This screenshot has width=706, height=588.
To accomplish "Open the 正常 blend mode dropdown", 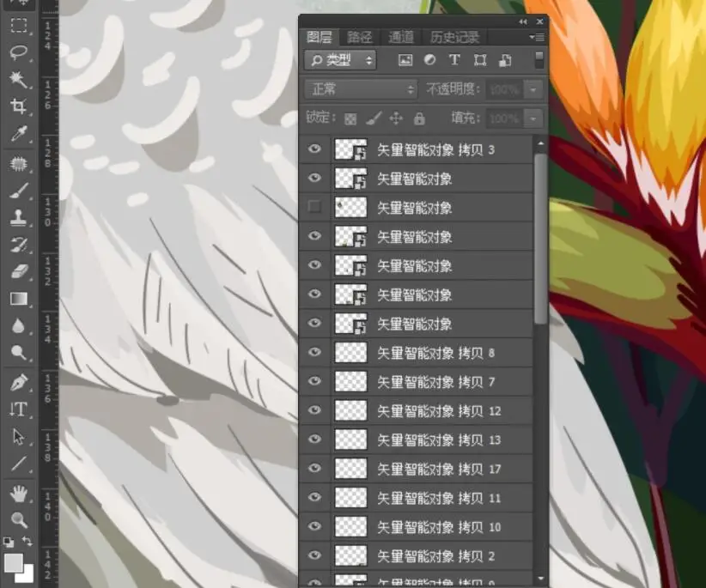I will pos(361,89).
